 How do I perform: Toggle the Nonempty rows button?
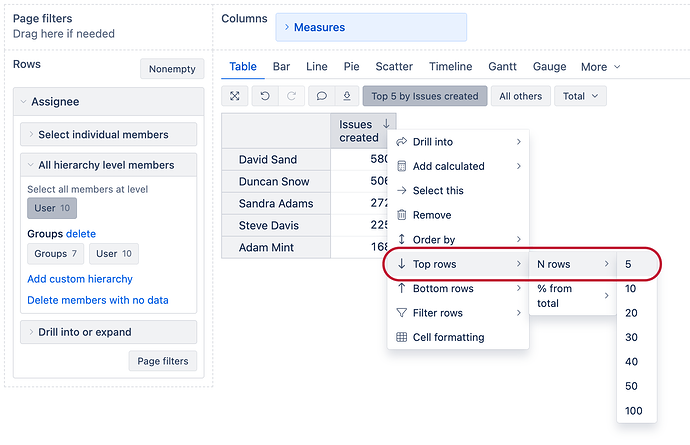click(172, 68)
